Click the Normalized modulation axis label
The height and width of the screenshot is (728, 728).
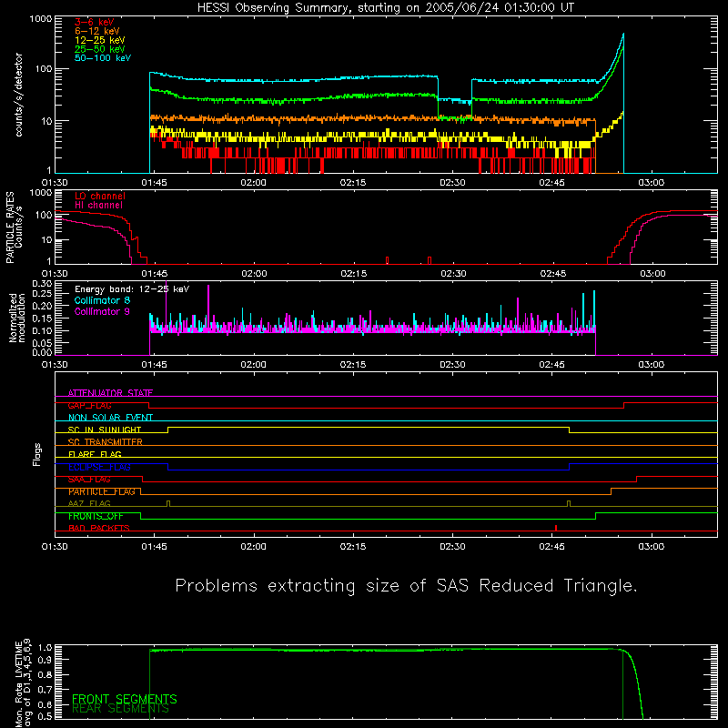tap(17, 318)
